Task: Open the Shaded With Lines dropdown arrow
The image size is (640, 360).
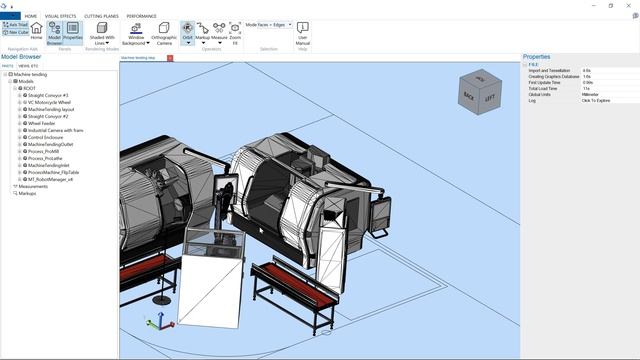Action: click(x=107, y=43)
